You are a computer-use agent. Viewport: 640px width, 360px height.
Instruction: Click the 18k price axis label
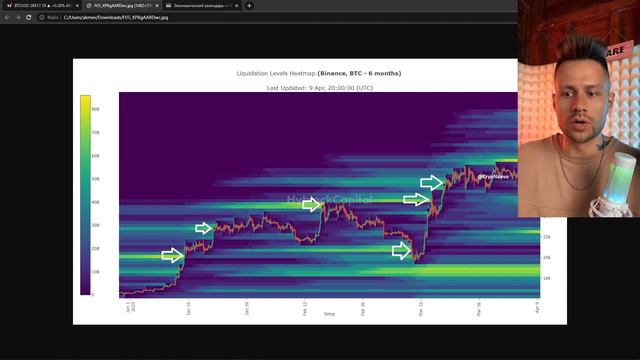547,278
